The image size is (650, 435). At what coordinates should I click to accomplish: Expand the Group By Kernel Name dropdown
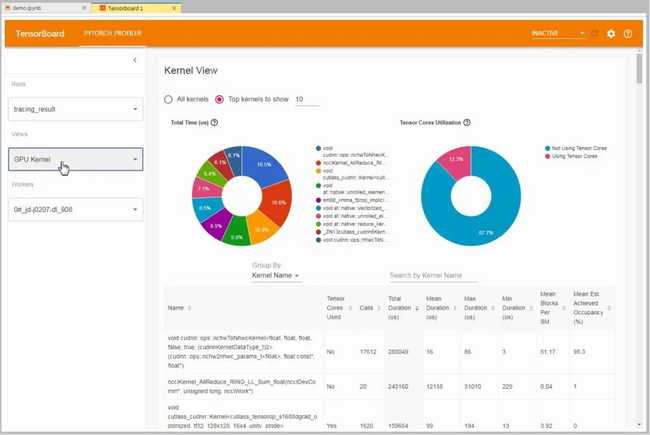276,275
